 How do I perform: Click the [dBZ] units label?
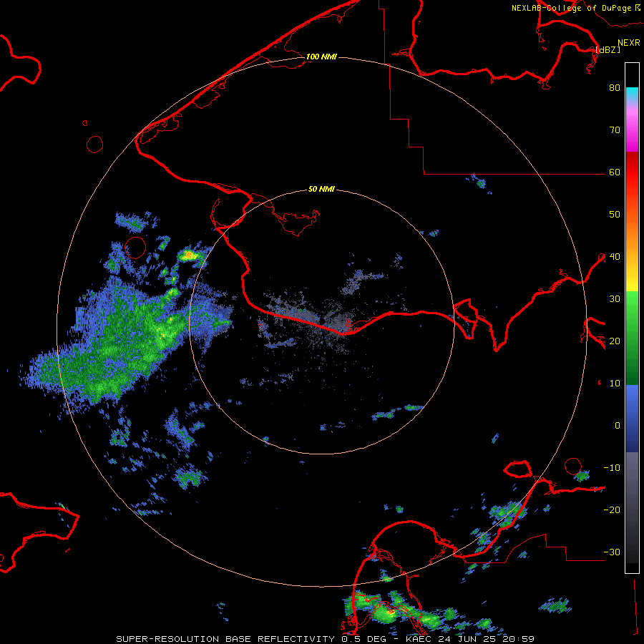pos(608,49)
